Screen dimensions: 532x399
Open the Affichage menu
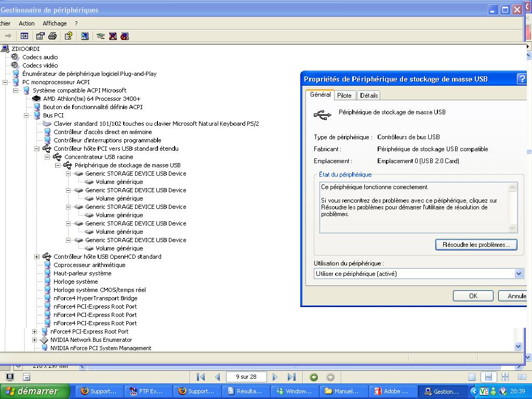(55, 23)
